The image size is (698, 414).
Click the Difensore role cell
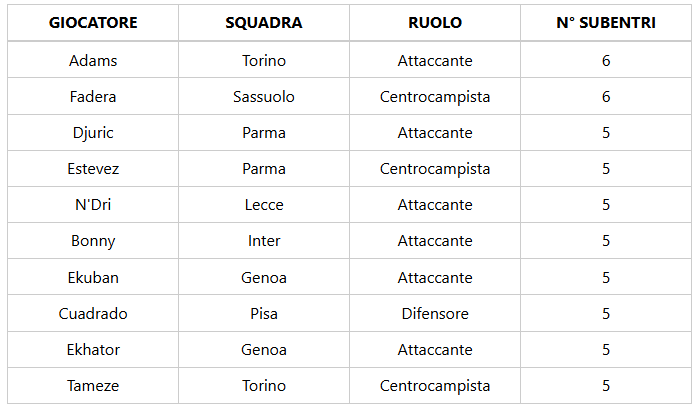point(435,314)
